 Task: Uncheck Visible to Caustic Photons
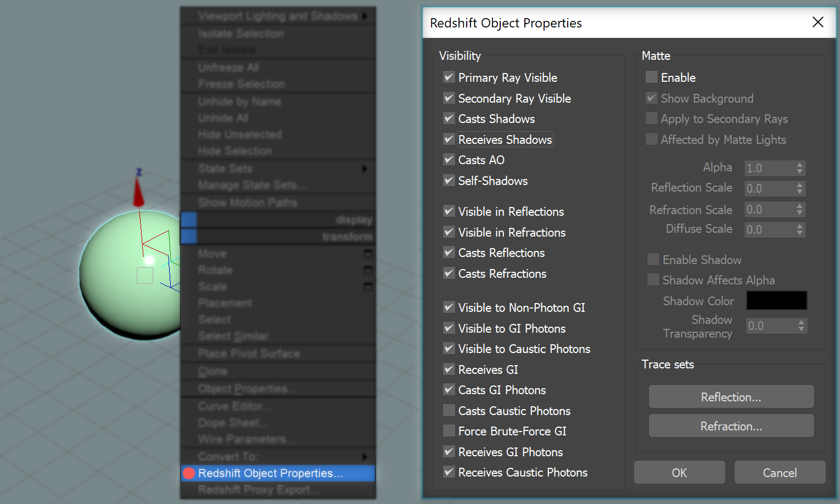(x=449, y=349)
